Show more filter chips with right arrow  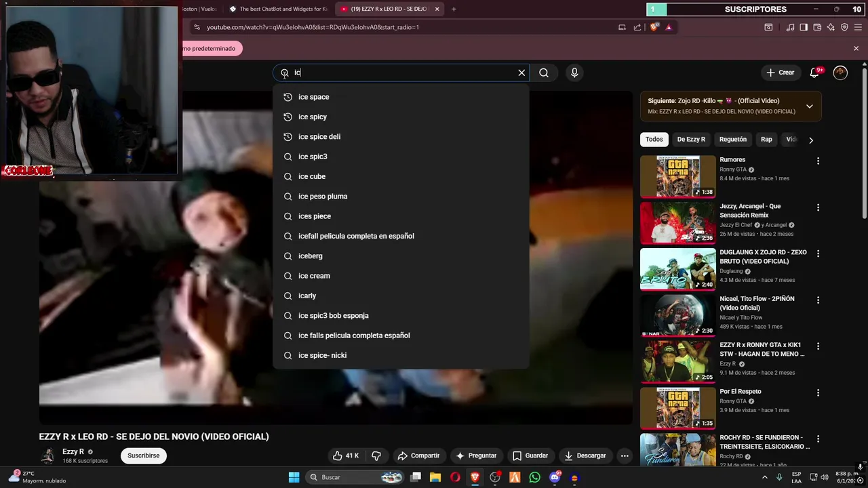(x=811, y=140)
